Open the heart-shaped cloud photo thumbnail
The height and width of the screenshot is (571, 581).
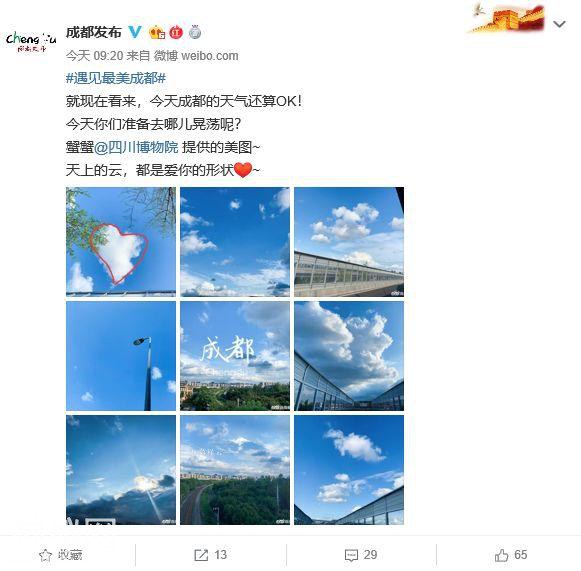[x=121, y=242]
